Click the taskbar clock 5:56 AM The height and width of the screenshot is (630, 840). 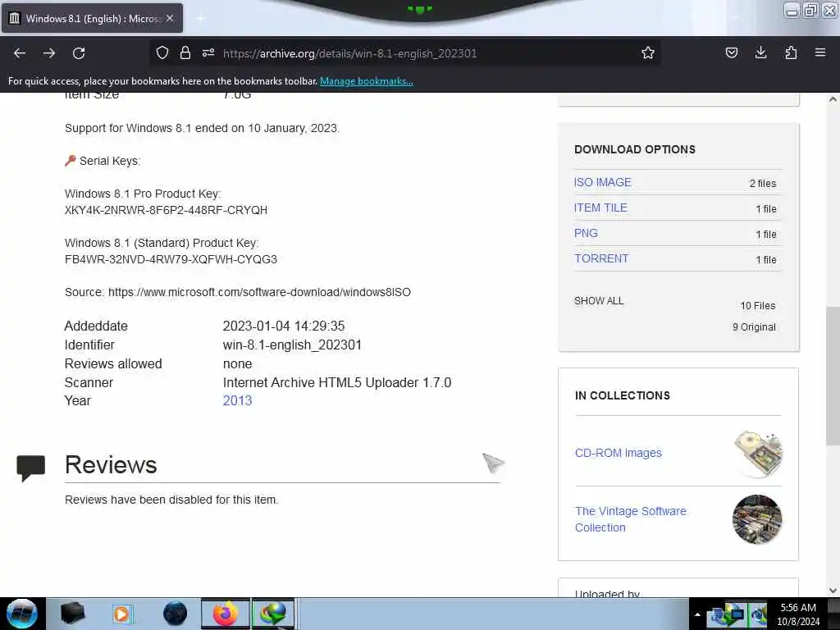[798, 614]
